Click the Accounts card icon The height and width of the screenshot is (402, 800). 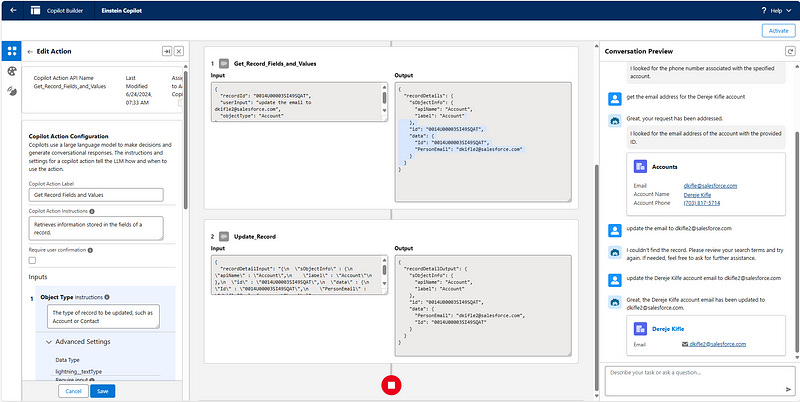point(640,166)
